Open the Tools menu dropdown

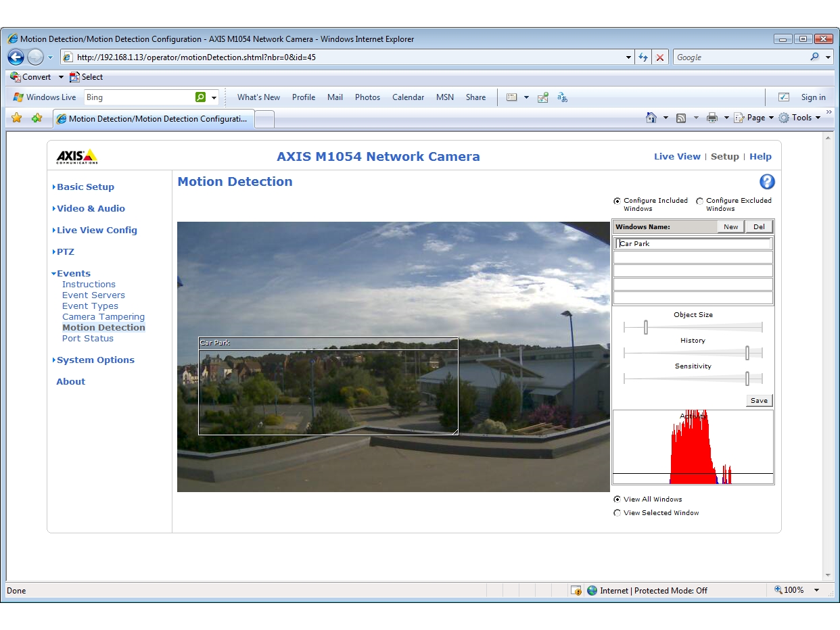click(x=799, y=118)
